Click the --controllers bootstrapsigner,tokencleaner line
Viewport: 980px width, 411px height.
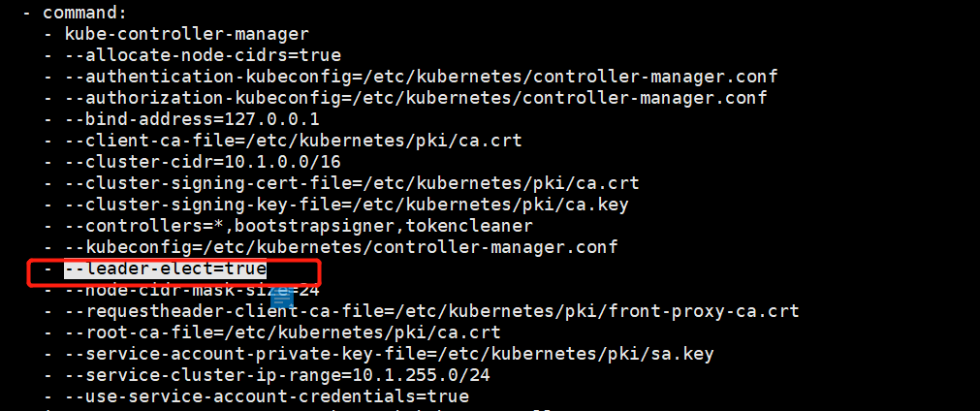coord(299,226)
